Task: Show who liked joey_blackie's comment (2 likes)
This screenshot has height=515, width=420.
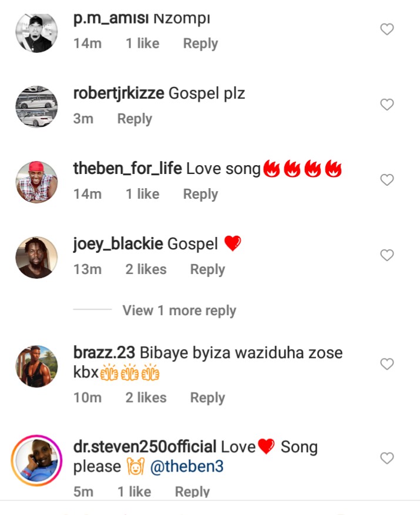Action: pyautogui.click(x=146, y=269)
